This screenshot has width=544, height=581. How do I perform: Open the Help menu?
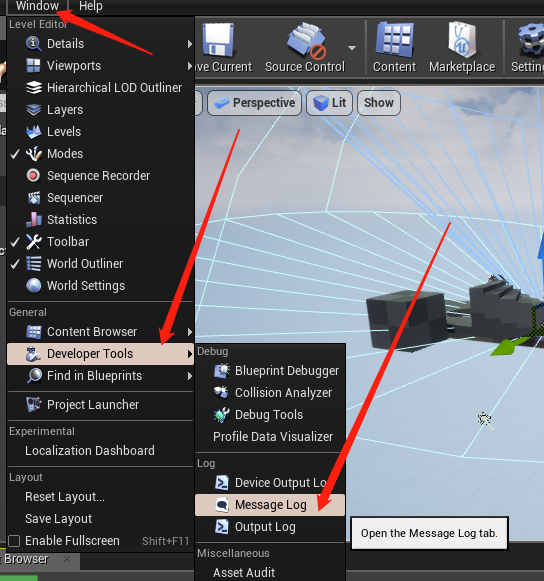(x=90, y=6)
